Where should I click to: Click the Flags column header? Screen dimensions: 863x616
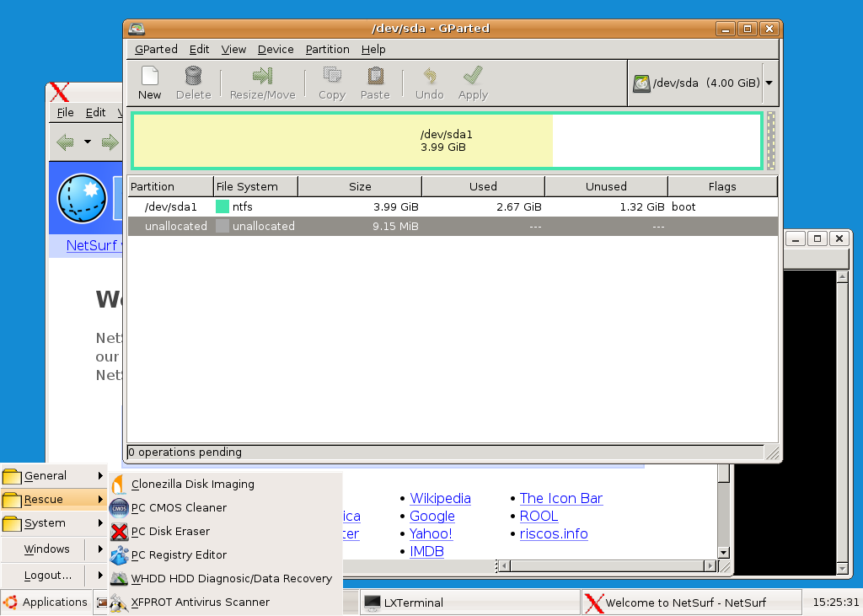click(722, 186)
